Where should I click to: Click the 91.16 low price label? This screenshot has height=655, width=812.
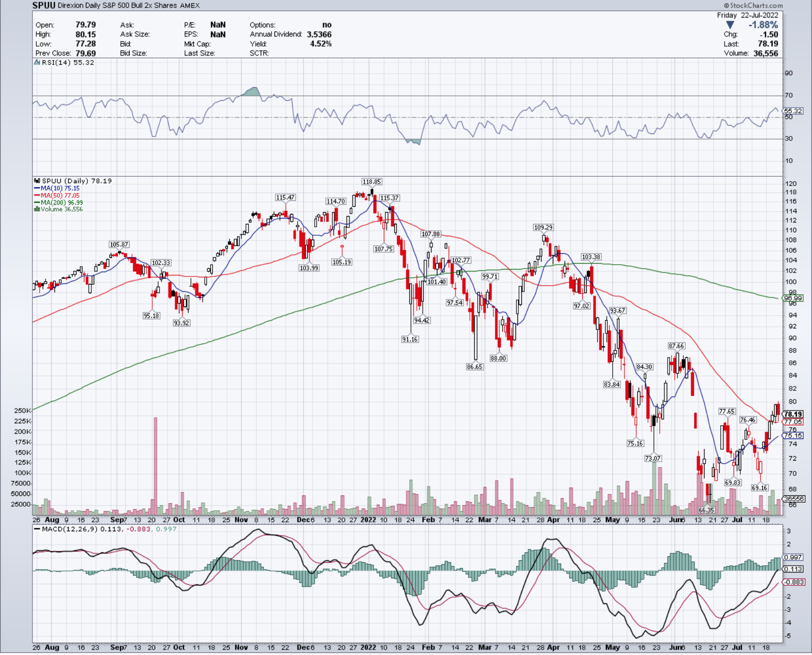tap(410, 339)
